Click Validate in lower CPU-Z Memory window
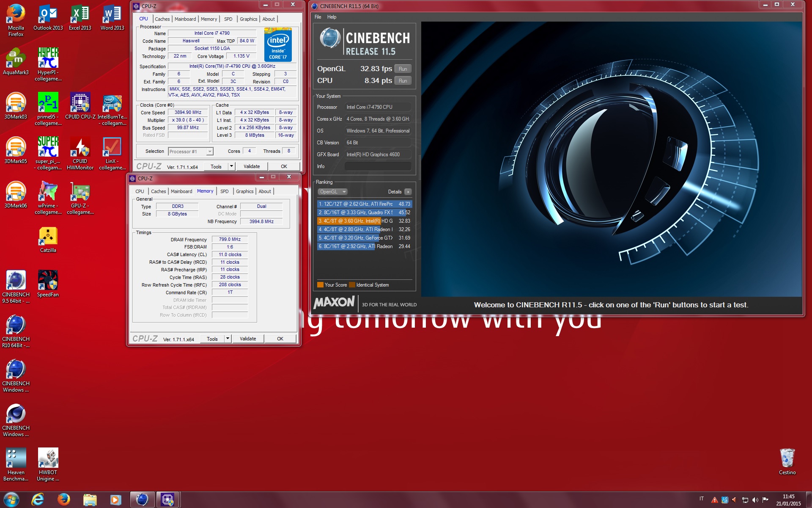 point(248,339)
